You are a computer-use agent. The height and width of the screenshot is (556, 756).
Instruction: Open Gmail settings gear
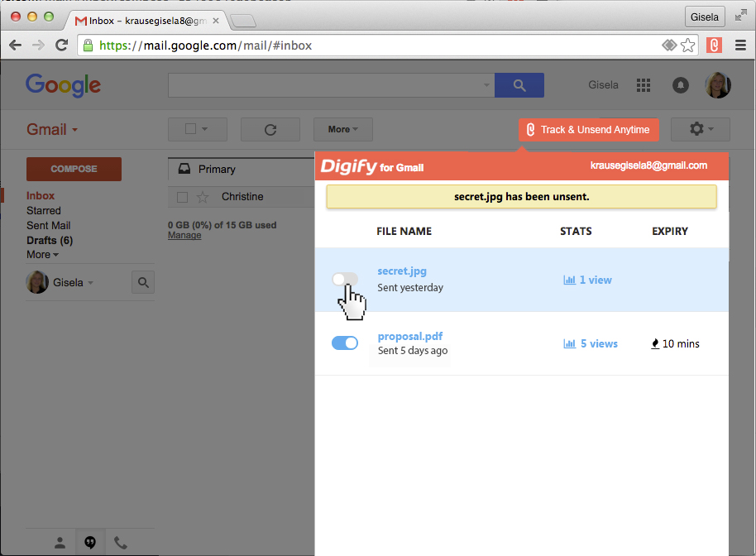[x=701, y=129]
